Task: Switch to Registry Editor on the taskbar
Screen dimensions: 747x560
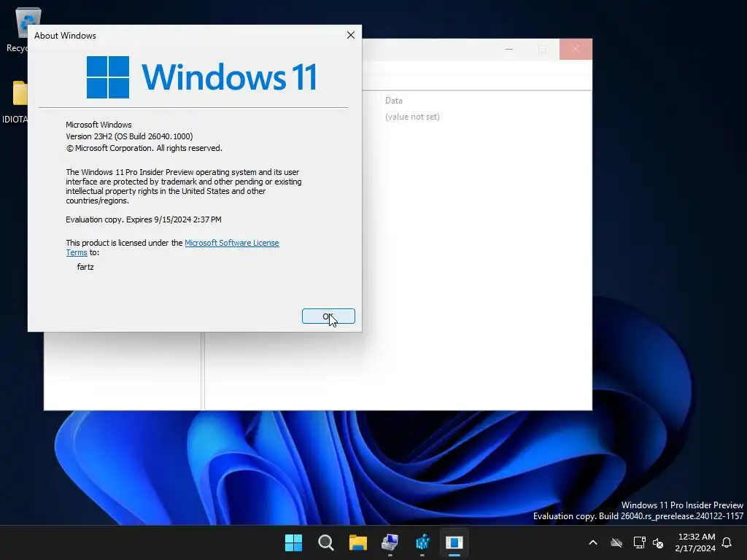Action: click(422, 542)
